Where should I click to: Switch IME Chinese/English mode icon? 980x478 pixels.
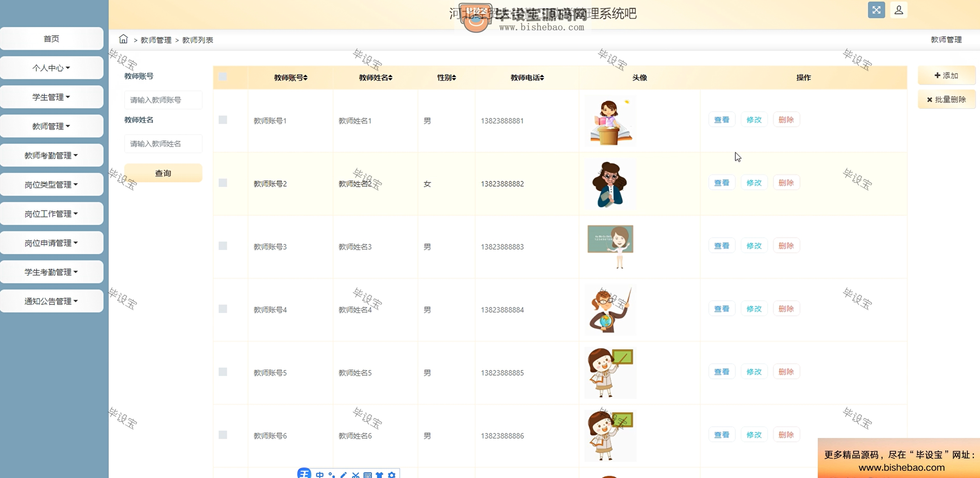click(x=320, y=475)
